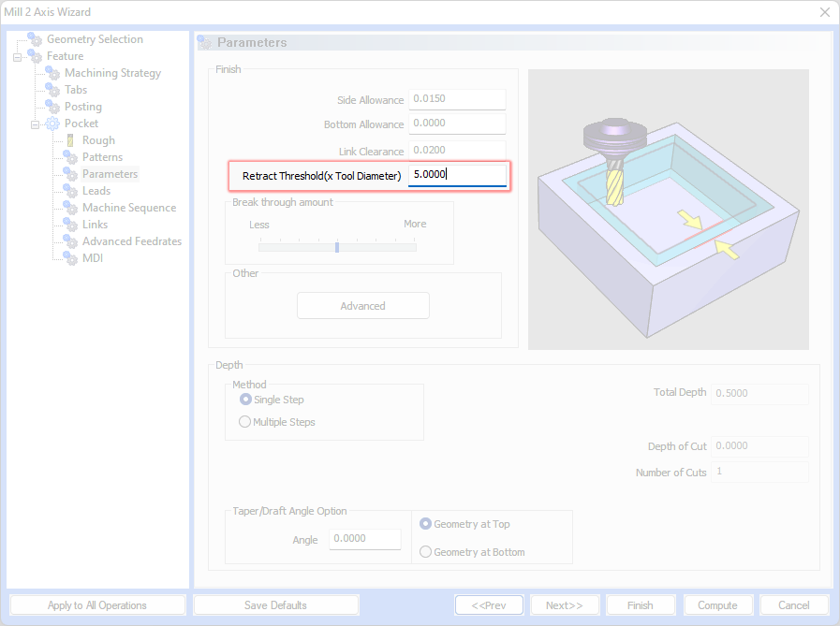Click the Links gear icon
Screen dimensions: 840x626
[x=70, y=225]
